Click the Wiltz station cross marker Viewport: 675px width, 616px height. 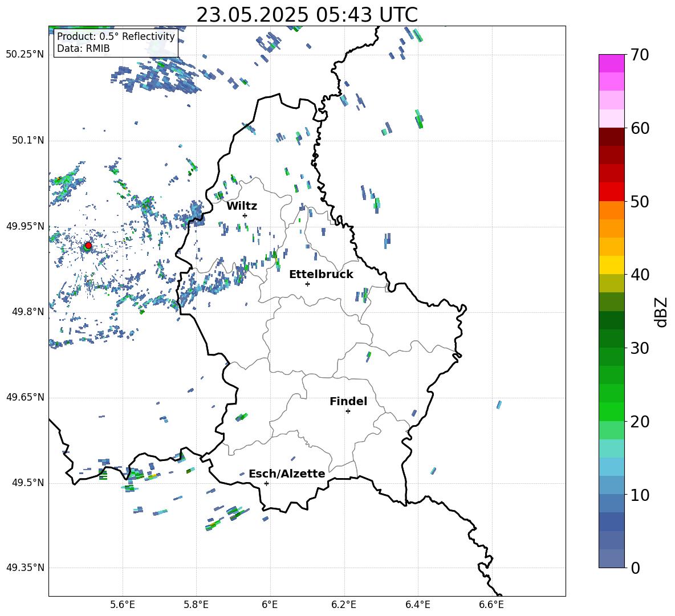point(245,215)
